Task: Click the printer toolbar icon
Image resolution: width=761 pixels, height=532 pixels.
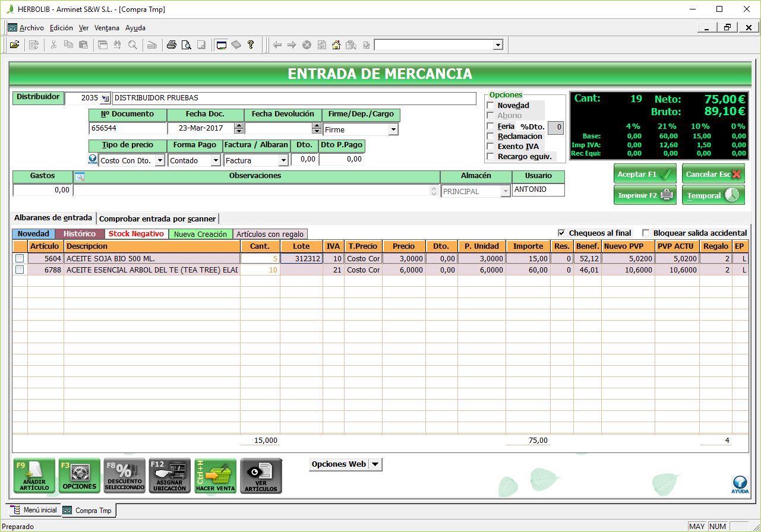Action: click(172, 45)
